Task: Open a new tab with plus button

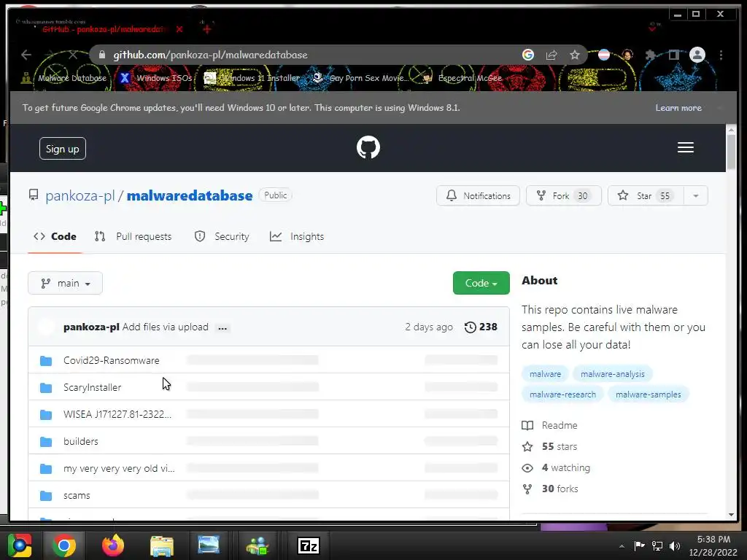Action: coord(206,29)
